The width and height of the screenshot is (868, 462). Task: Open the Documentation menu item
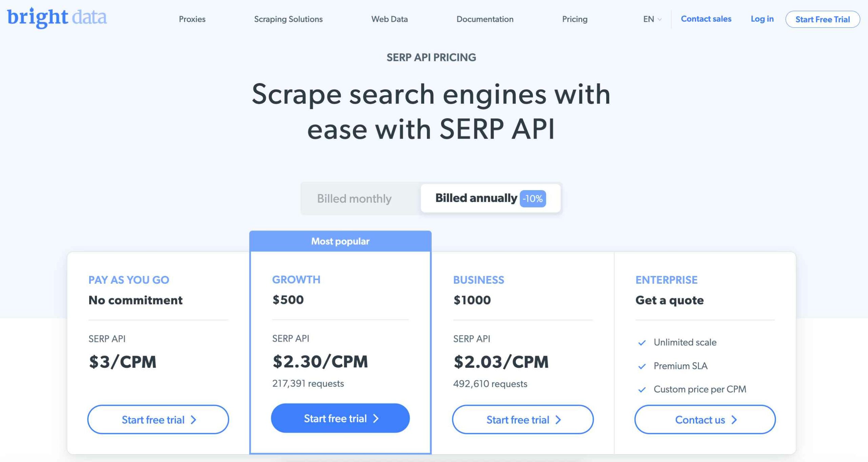click(485, 19)
